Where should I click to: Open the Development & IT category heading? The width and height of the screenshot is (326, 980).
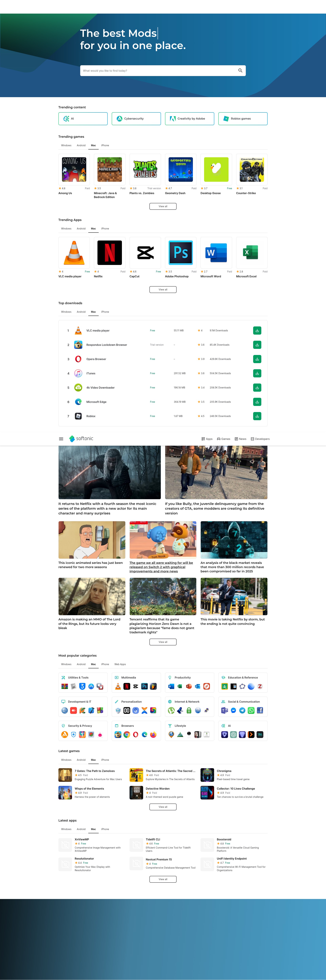79,701
